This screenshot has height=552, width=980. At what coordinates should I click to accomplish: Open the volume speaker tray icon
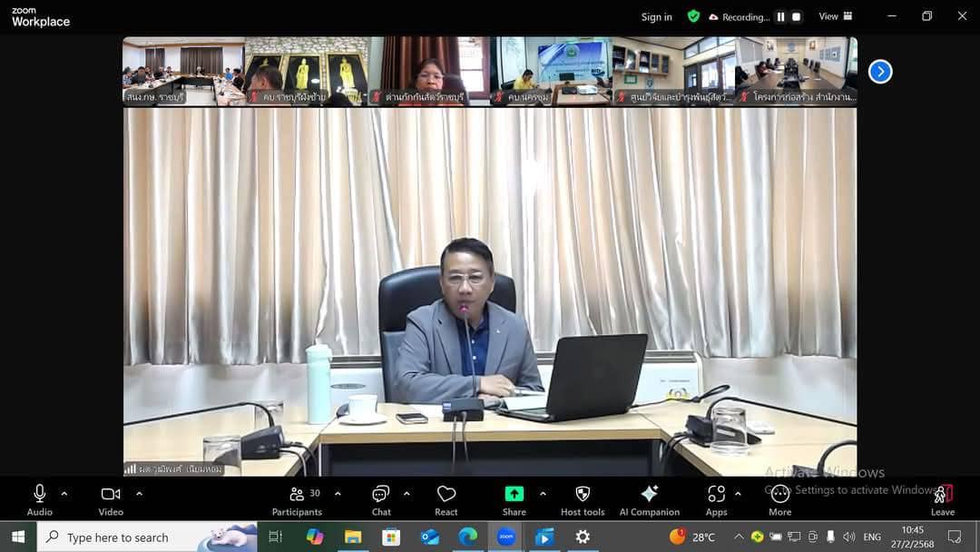(x=848, y=537)
